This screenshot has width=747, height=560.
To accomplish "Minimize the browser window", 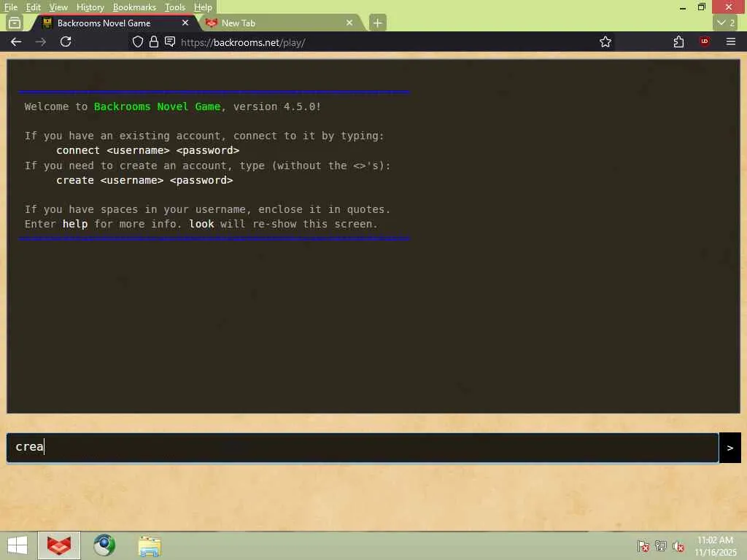I will pos(683,7).
